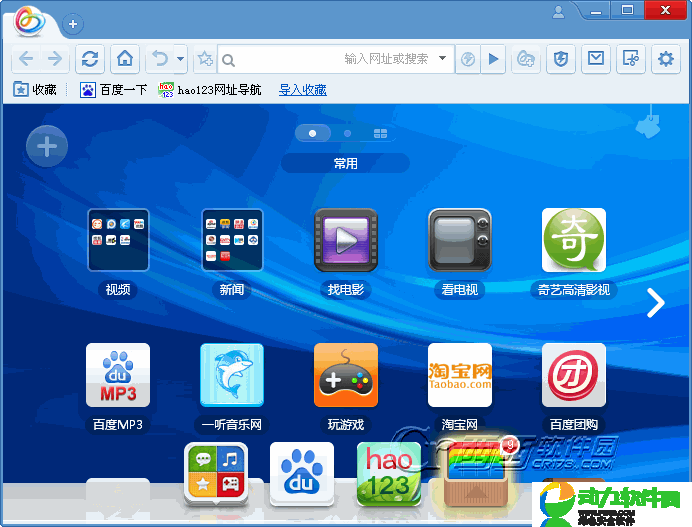Toggle the speed mode lightning icon
This screenshot has height=527, width=692.
coord(468,59)
